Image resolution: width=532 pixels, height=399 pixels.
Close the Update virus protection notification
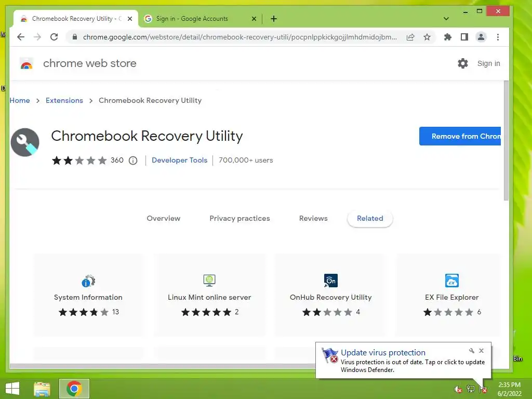(x=482, y=351)
